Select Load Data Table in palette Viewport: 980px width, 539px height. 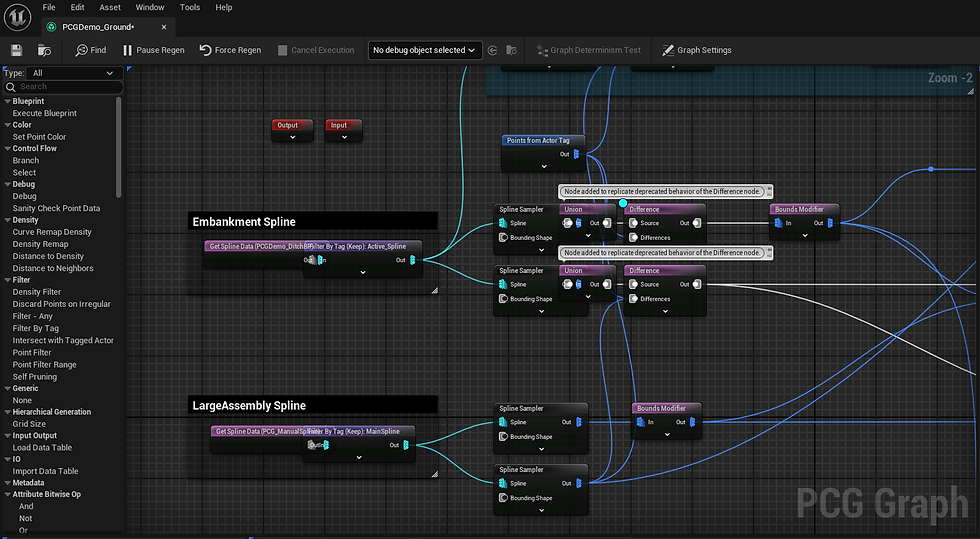click(42, 448)
